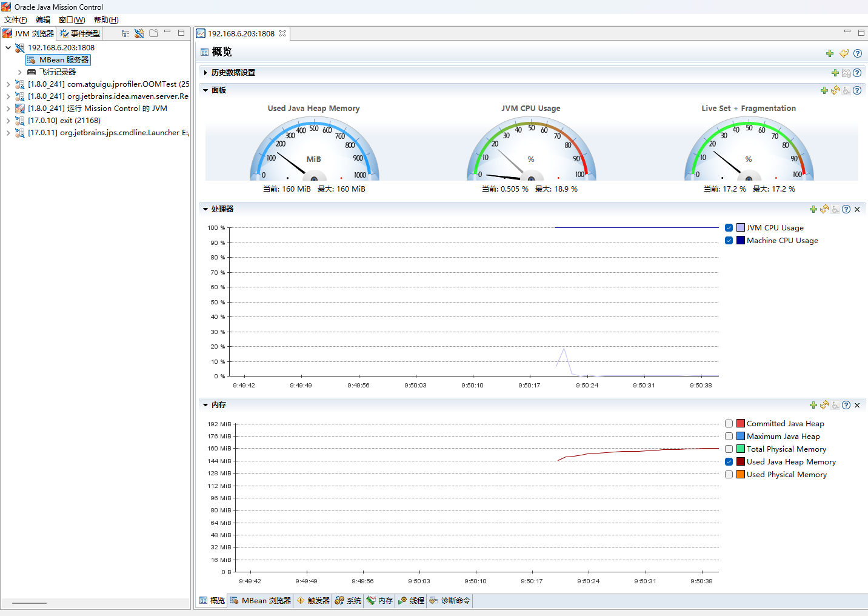Enable the Committed Java Heap checkbox
This screenshot has width=868, height=616.
point(729,424)
